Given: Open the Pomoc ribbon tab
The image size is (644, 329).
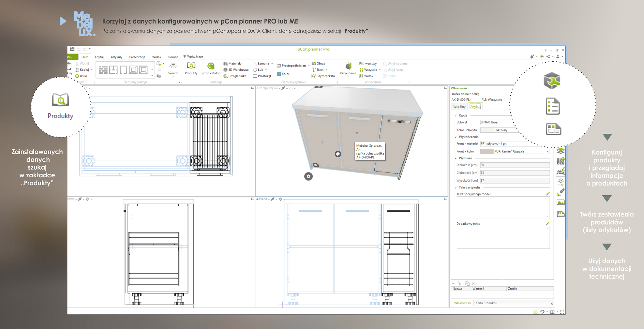Looking at the screenshot, I should click(x=173, y=57).
